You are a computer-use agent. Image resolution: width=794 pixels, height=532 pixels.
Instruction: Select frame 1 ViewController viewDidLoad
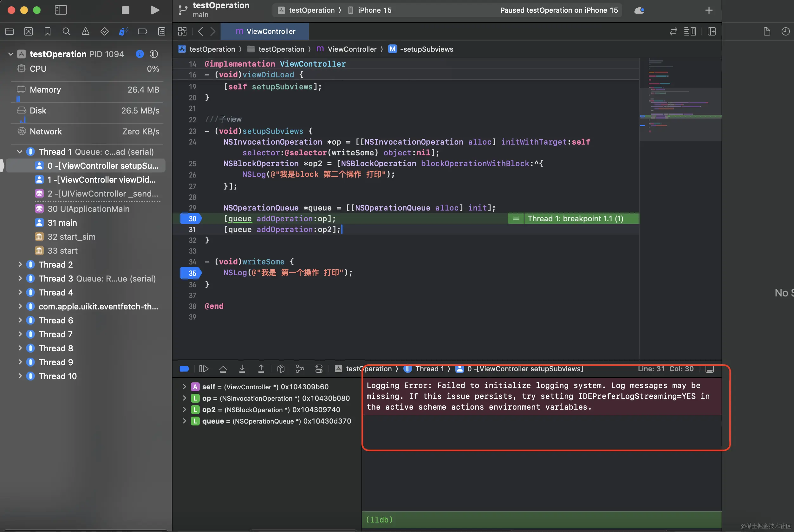pos(97,180)
